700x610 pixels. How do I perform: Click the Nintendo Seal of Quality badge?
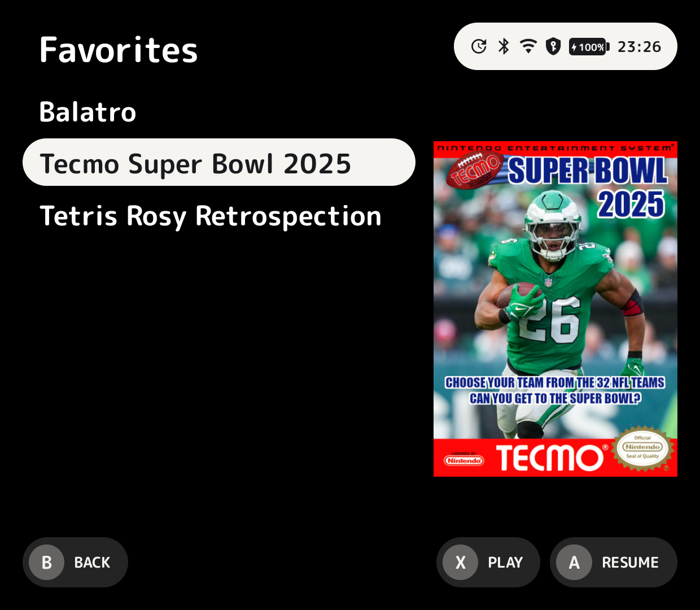pyautogui.click(x=642, y=447)
